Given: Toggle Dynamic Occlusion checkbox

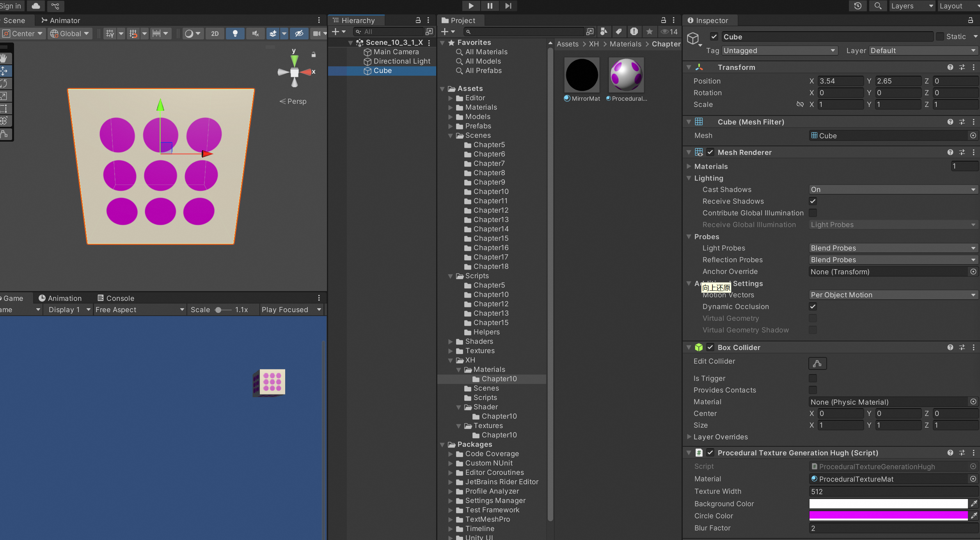Looking at the screenshot, I should point(813,307).
